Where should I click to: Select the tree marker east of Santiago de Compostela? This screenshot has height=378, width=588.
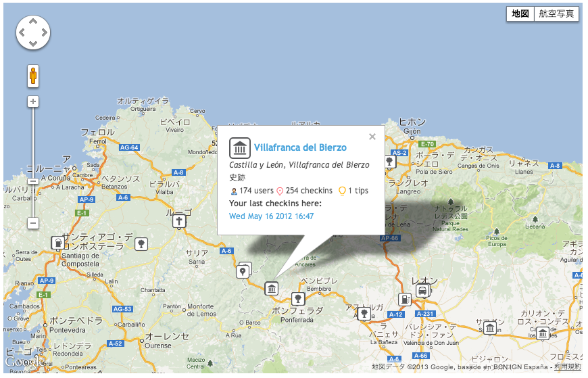pyautogui.click(x=141, y=244)
